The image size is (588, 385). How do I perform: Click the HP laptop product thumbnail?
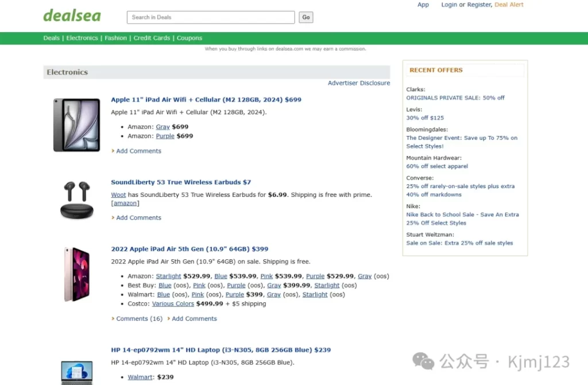pyautogui.click(x=77, y=372)
